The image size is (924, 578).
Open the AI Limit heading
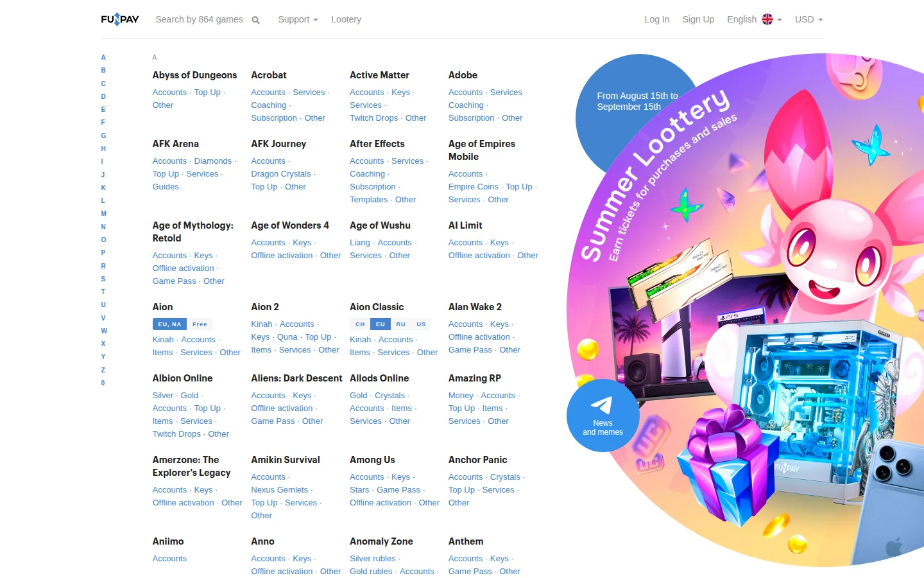click(465, 225)
